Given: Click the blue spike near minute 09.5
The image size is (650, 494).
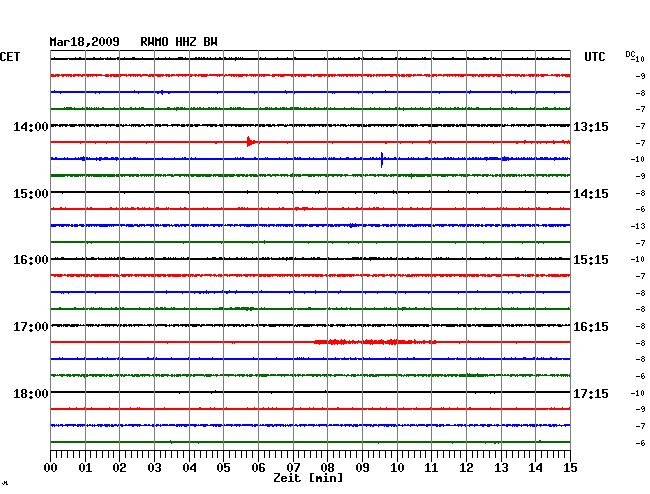Looking at the screenshot, I should pos(382,160).
